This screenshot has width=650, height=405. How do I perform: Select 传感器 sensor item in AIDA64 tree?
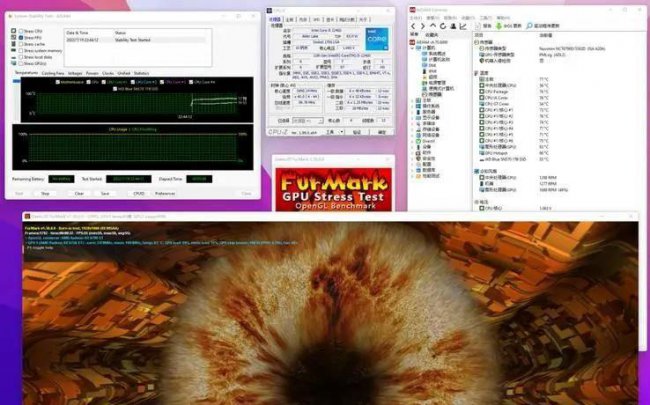[432, 95]
